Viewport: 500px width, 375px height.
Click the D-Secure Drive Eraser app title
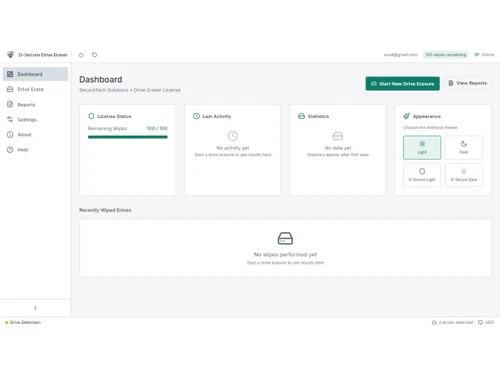pyautogui.click(x=43, y=55)
